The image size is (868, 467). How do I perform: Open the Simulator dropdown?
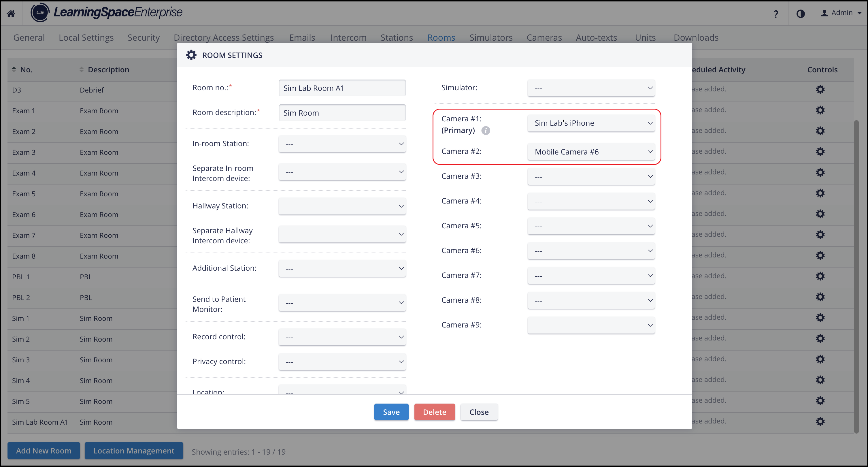[x=591, y=88]
